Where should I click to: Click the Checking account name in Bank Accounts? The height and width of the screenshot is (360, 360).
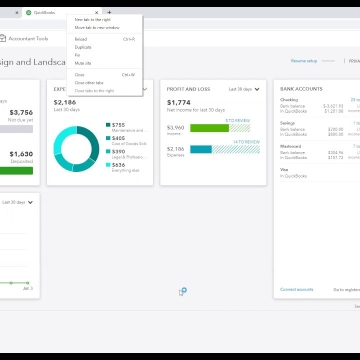click(289, 100)
